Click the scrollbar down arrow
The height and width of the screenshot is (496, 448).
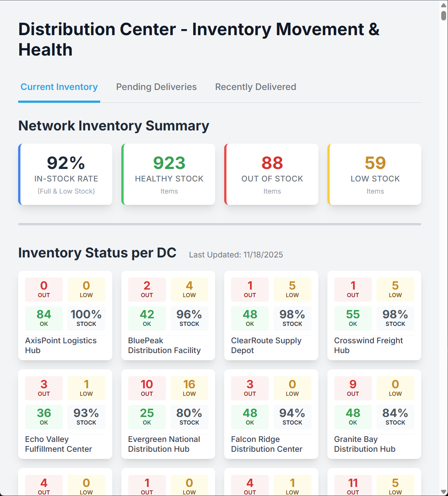point(443,491)
